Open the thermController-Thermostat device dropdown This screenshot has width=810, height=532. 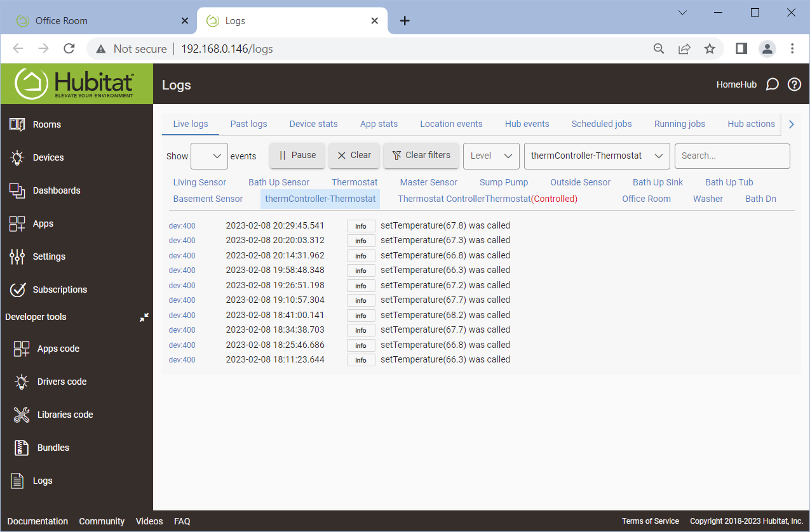[x=597, y=156]
